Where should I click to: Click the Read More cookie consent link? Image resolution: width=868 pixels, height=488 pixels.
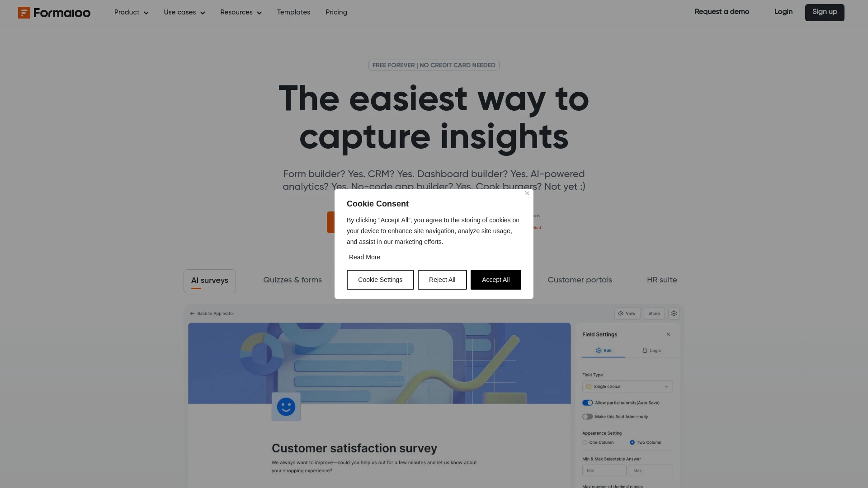tap(365, 257)
